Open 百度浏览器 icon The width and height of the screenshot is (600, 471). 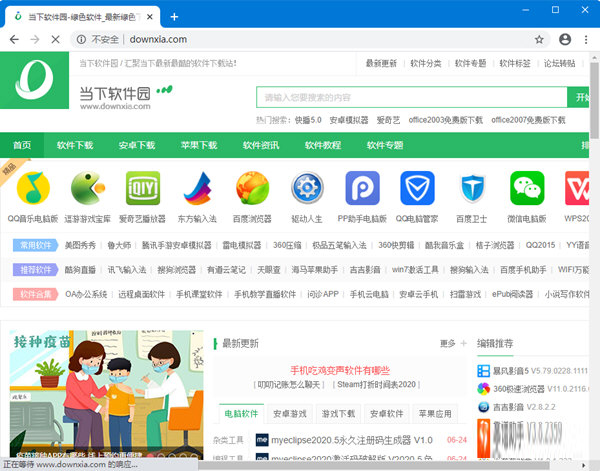coord(252,188)
